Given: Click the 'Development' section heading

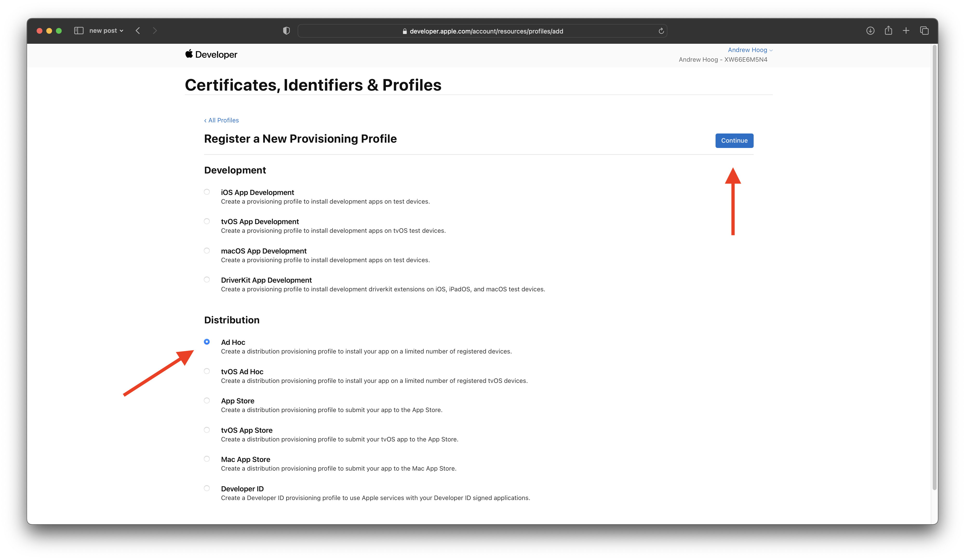Looking at the screenshot, I should click(x=235, y=170).
